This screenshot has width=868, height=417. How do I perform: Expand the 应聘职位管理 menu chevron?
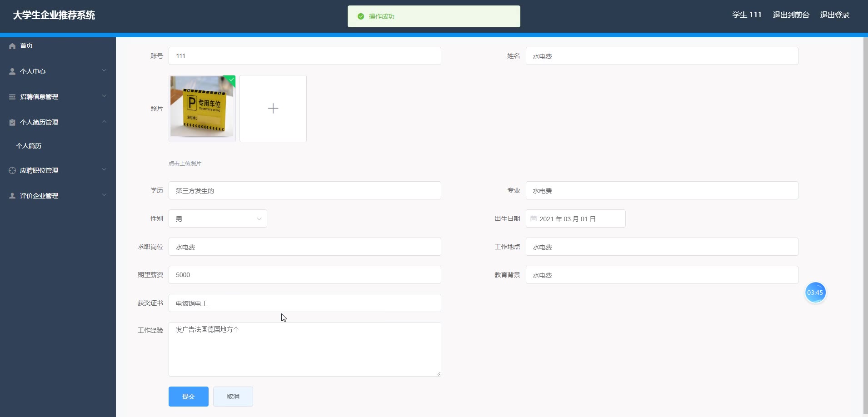click(x=104, y=169)
